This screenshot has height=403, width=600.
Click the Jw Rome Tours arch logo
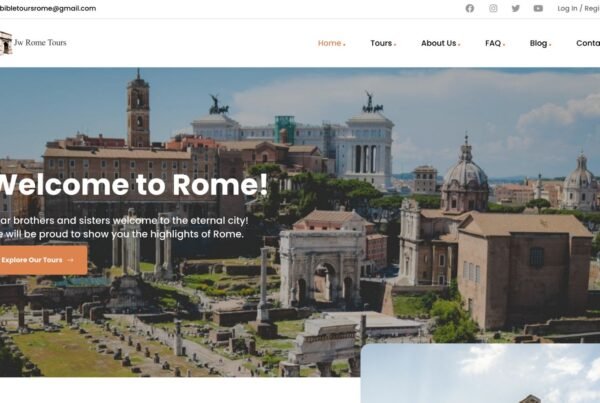[x=6, y=42]
